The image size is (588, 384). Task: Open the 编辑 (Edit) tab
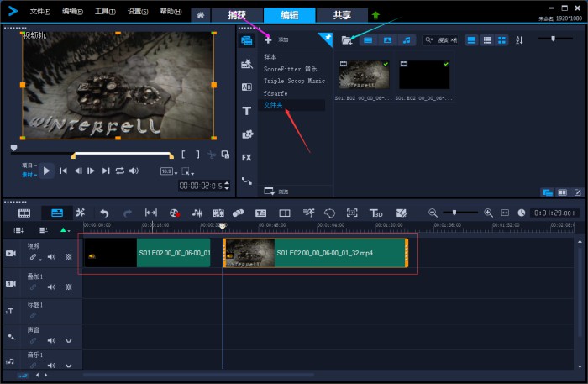289,15
